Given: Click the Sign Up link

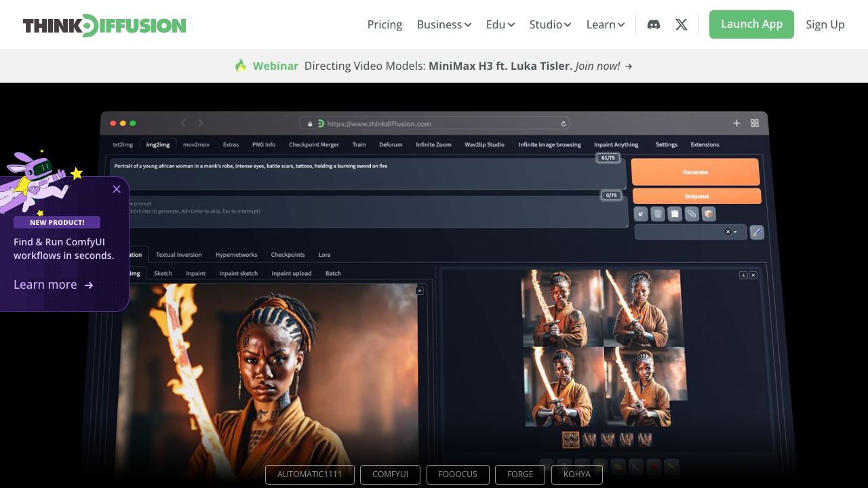Looking at the screenshot, I should [825, 24].
